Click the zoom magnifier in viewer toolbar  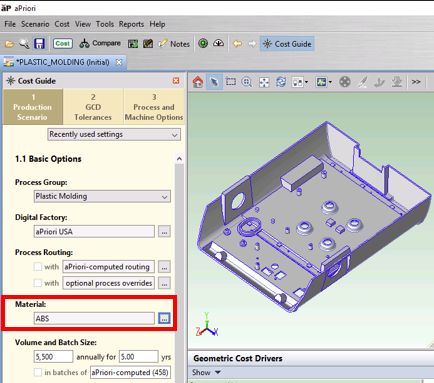(247, 82)
